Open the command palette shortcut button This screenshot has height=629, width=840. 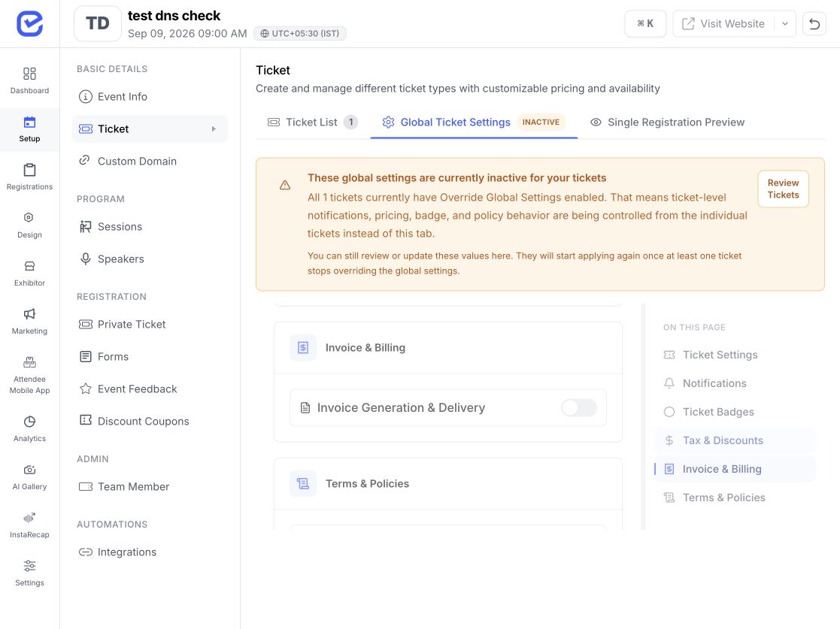(x=645, y=23)
